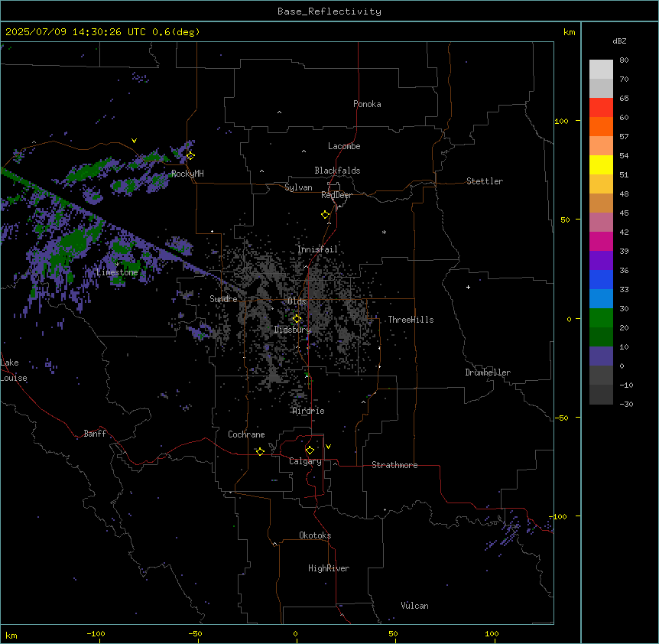Click the Base_Reflectivity title text
Screen dimensions: 659x644
pyautogui.click(x=329, y=11)
